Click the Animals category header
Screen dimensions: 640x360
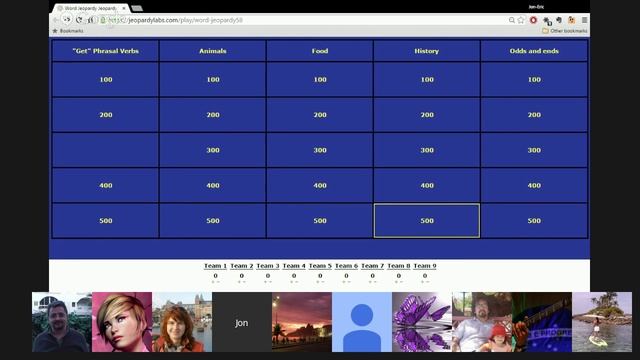[213, 51]
